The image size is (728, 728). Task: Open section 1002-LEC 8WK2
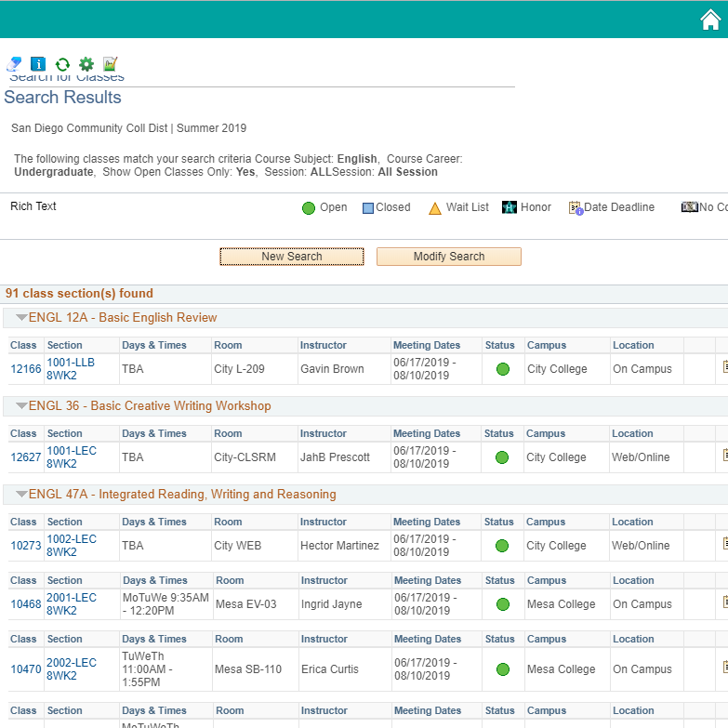pos(72,546)
